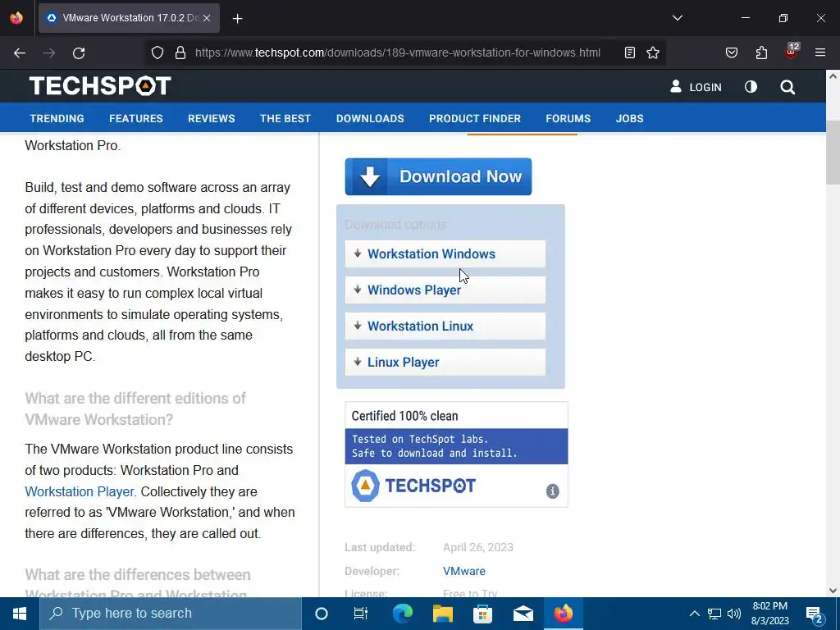The width and height of the screenshot is (840, 630).
Task: Launch Microsoft Edge from taskbar
Action: (x=402, y=614)
